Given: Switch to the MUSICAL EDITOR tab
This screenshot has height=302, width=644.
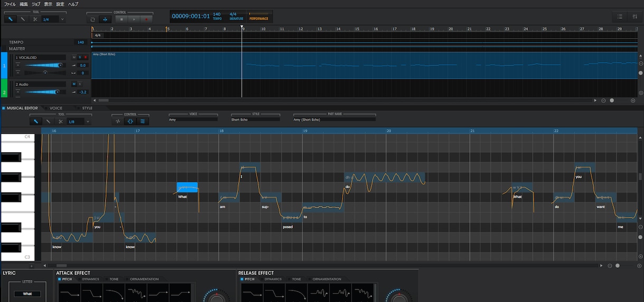Looking at the screenshot, I should pyautogui.click(x=20, y=108).
